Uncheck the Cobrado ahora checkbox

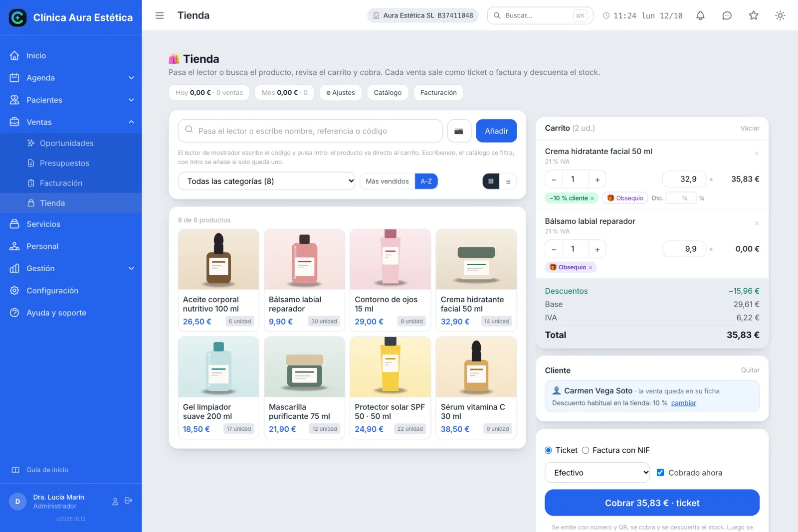click(660, 472)
